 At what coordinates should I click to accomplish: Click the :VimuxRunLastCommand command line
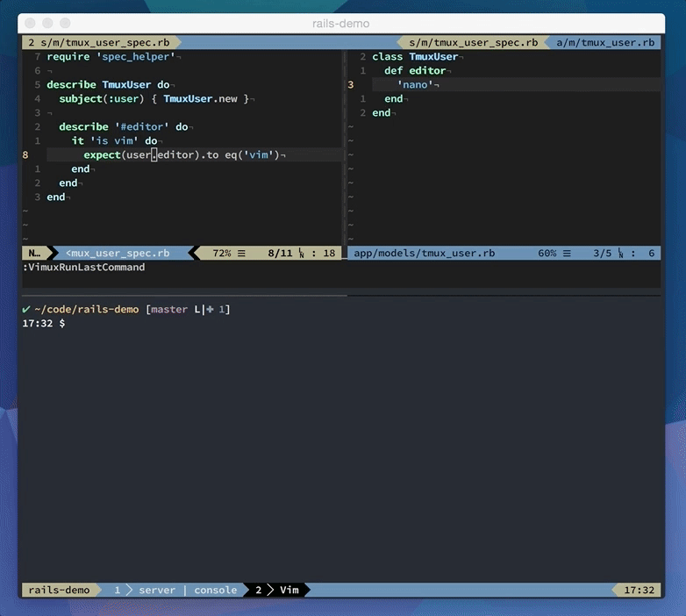83,268
